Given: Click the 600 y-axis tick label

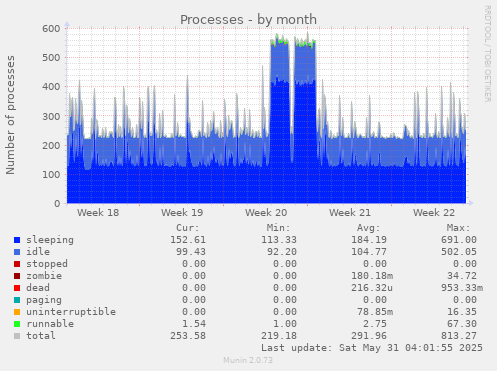Looking at the screenshot, I should point(51,29).
